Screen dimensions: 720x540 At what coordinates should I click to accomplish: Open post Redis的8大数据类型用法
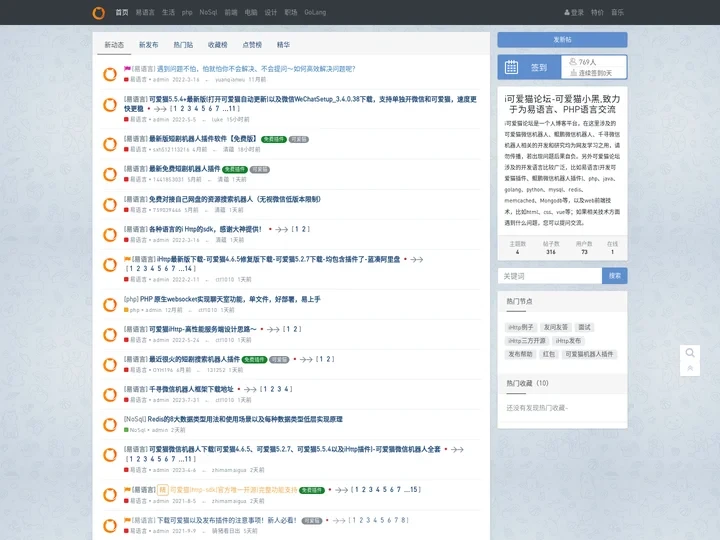pos(245,419)
